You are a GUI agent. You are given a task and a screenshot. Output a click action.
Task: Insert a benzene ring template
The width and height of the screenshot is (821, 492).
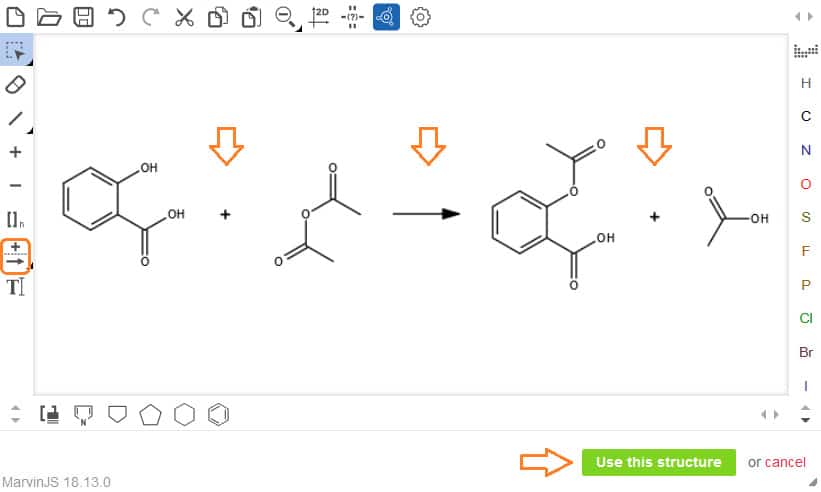pos(218,414)
